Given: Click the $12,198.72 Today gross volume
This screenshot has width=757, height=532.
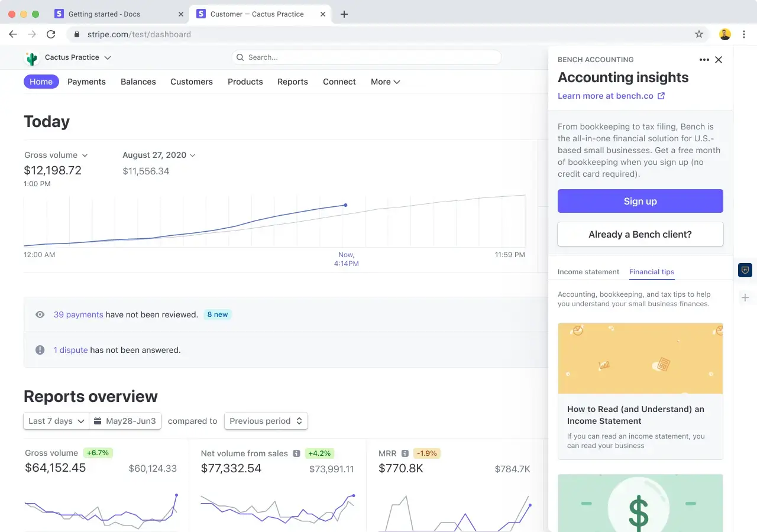Looking at the screenshot, I should (53, 170).
